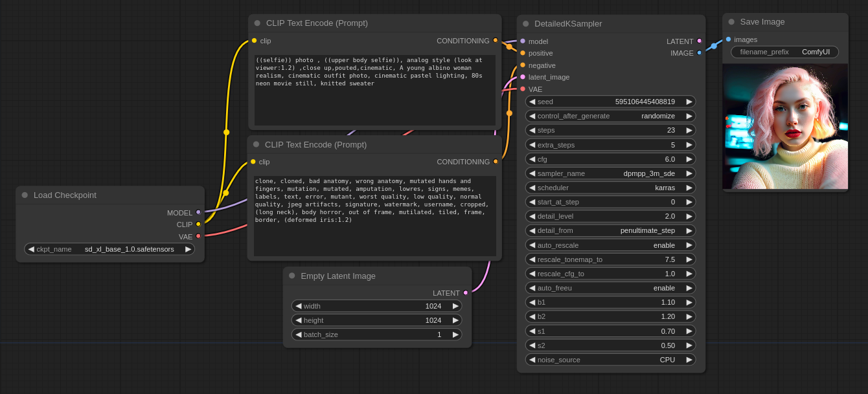Image resolution: width=868 pixels, height=394 pixels.
Task: Click the generated portrait image preview
Action: 785,126
